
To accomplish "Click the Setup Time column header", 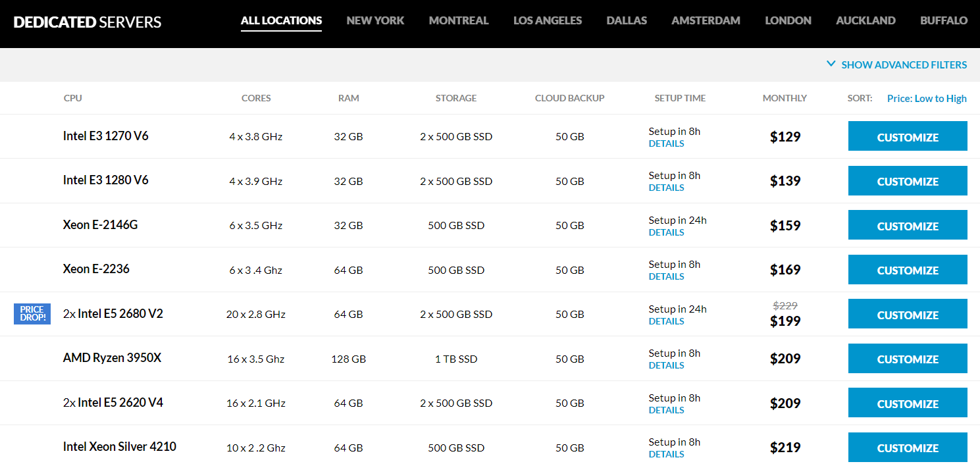I will (x=680, y=98).
